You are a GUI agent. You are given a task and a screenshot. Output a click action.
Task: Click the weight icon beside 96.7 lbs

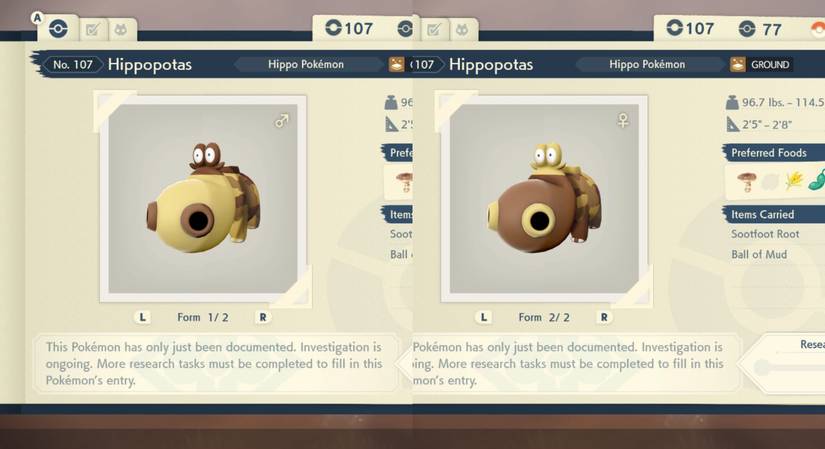coord(732,102)
